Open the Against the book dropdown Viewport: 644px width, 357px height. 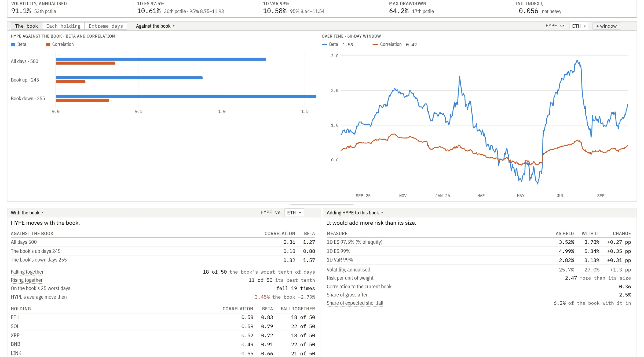(155, 26)
